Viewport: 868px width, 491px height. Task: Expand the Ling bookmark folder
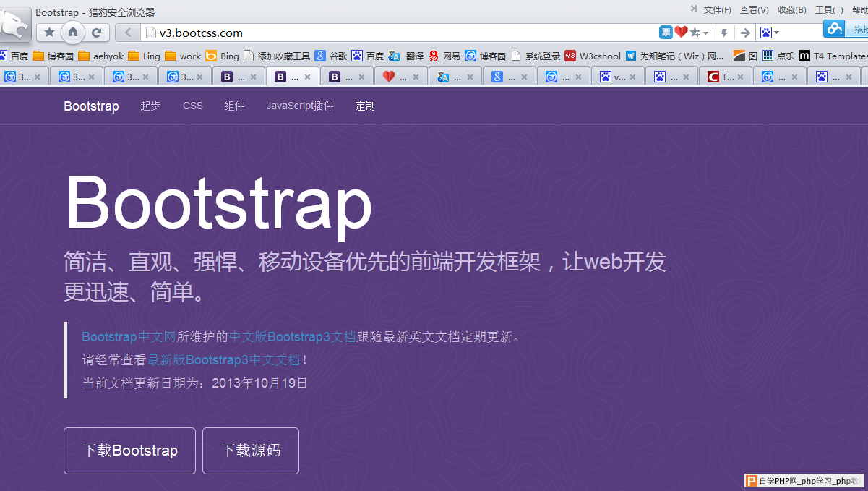point(144,56)
